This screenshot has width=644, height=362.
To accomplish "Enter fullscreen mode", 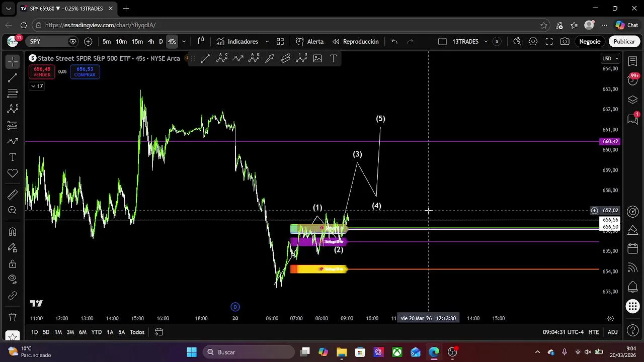I will (x=549, y=42).
